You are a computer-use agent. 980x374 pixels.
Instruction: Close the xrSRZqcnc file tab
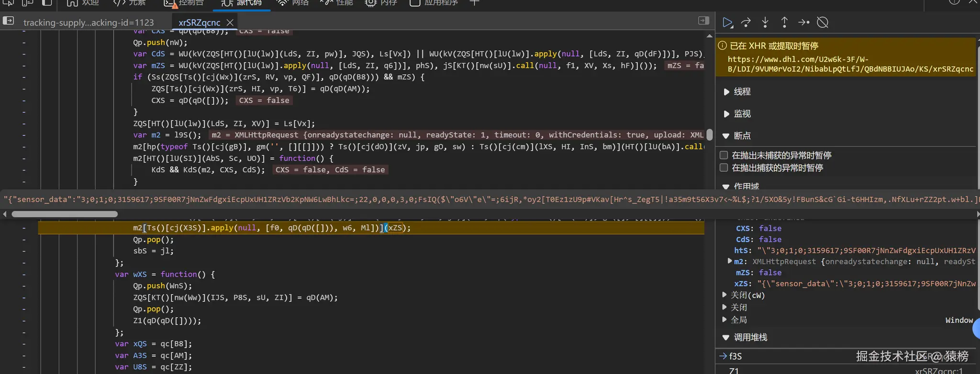pyautogui.click(x=230, y=22)
